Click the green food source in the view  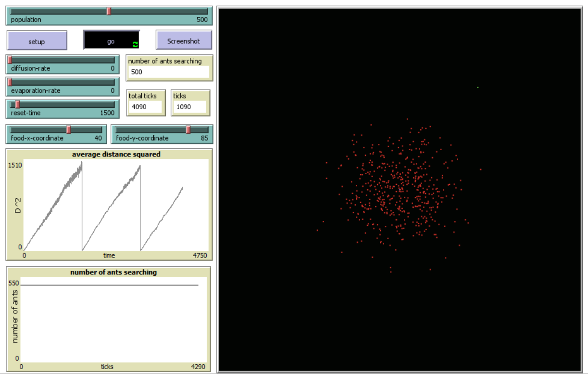pos(478,87)
